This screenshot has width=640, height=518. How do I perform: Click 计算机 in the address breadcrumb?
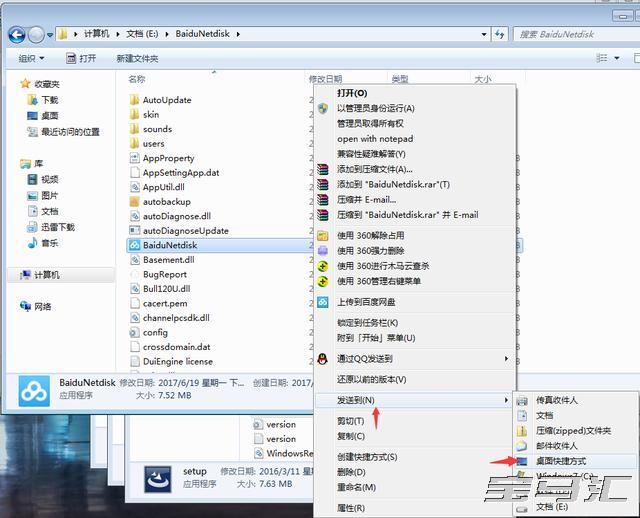[97, 34]
